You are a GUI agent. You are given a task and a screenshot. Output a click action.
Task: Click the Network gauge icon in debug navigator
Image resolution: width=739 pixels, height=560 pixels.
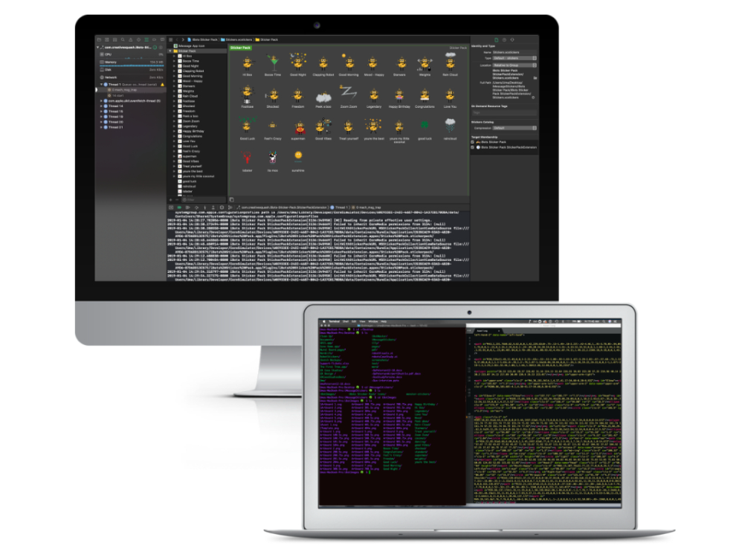[102, 77]
